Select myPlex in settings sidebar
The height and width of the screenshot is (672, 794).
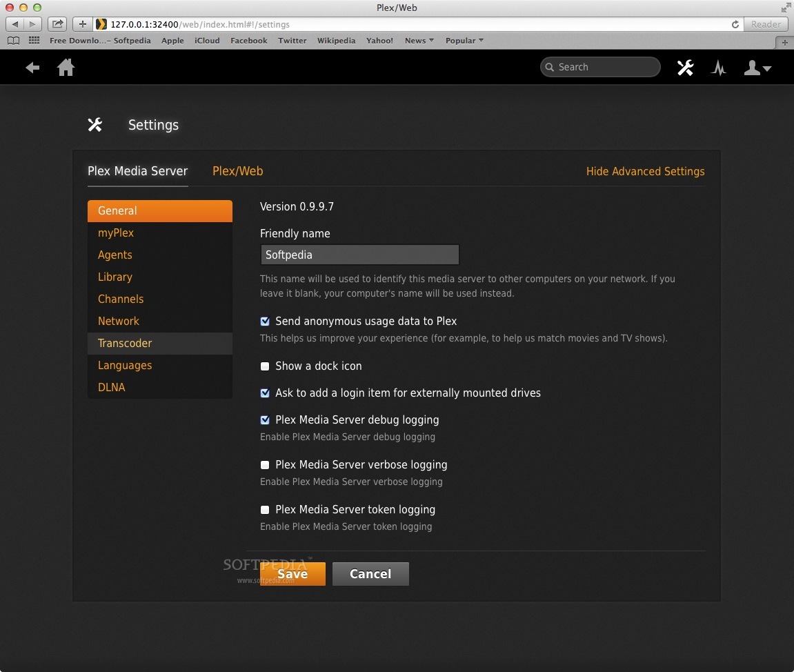pos(160,233)
